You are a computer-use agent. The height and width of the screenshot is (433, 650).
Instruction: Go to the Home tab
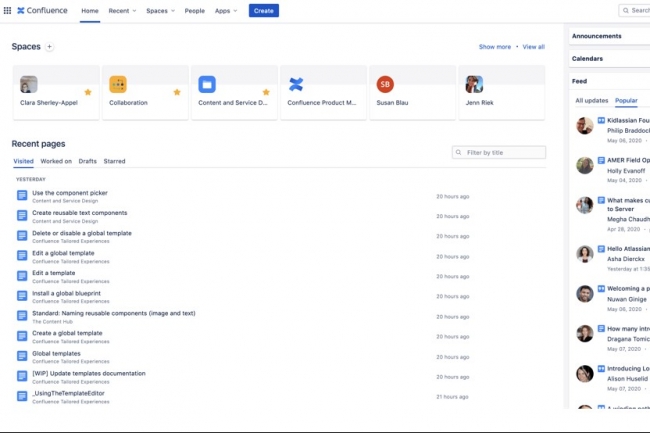point(90,11)
